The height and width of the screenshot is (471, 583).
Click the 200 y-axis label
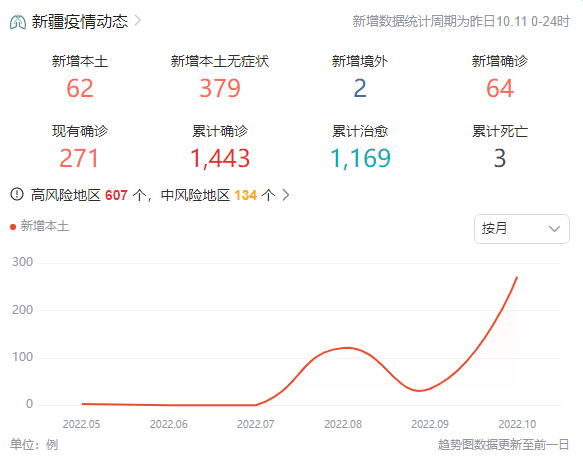[x=23, y=310]
